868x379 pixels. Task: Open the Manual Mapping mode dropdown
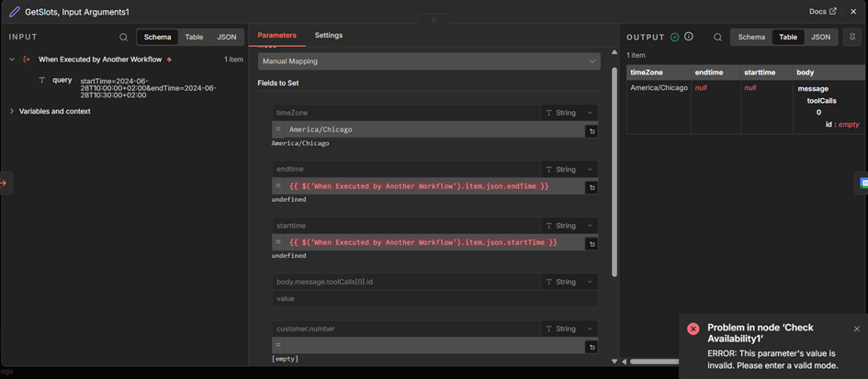coord(429,61)
